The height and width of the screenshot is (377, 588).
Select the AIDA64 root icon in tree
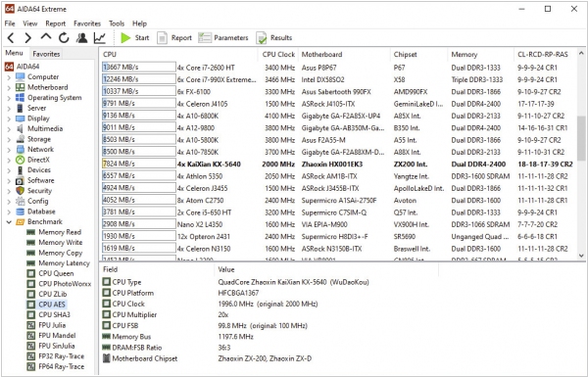coord(10,67)
